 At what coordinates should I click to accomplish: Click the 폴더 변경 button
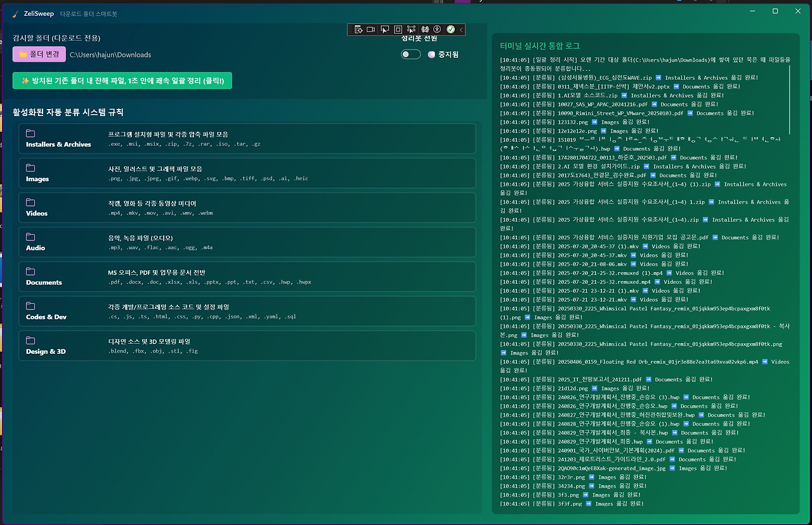(x=39, y=55)
